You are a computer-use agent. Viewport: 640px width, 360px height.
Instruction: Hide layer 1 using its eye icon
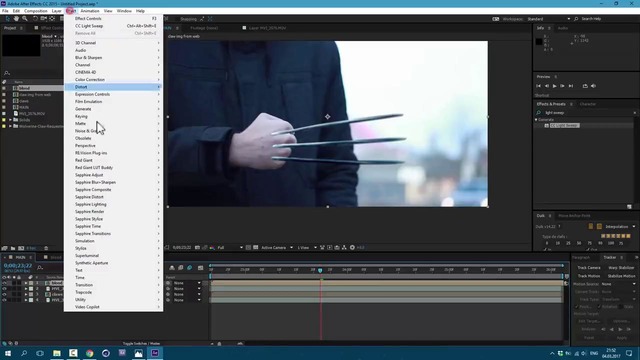click(x=4, y=283)
